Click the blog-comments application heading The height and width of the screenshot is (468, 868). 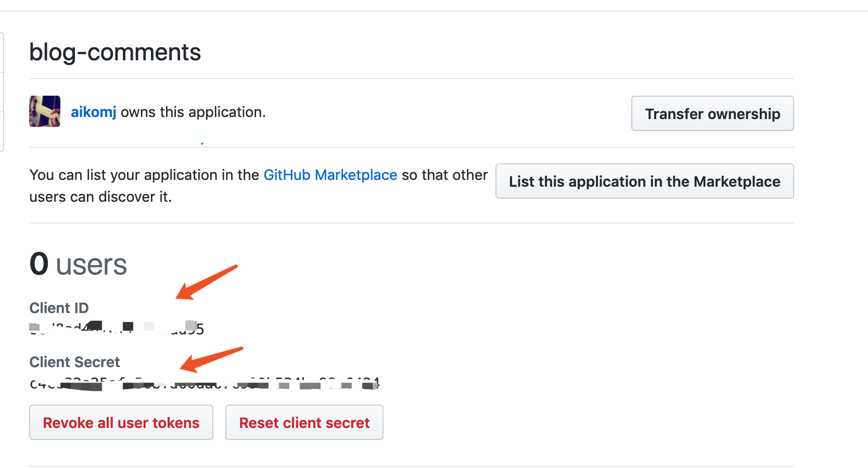(x=115, y=52)
